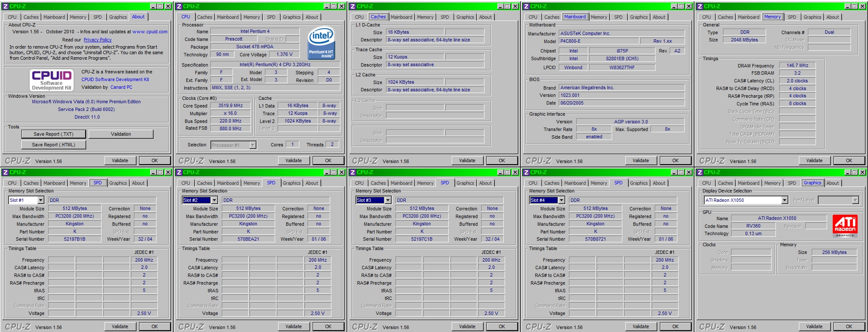Open the Mainboard tab in the L1 D-Cache window
Screen dimensions: 868x332
click(401, 17)
